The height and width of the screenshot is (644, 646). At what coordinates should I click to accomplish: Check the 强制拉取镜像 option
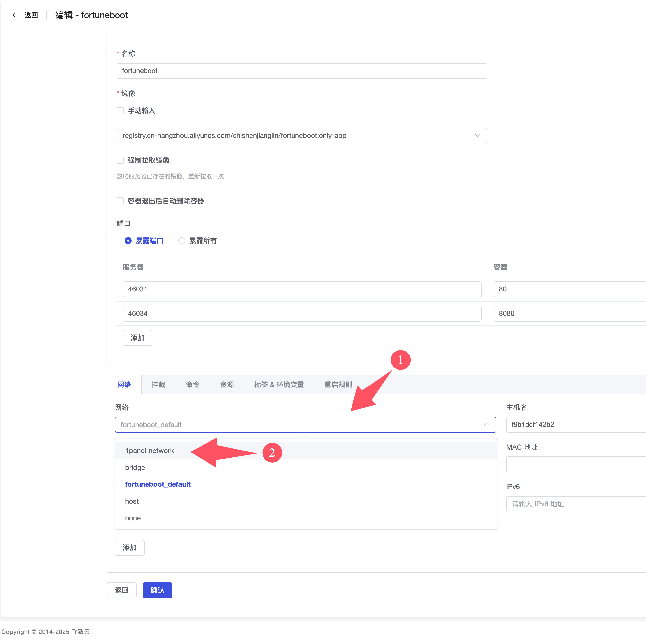[x=120, y=160]
